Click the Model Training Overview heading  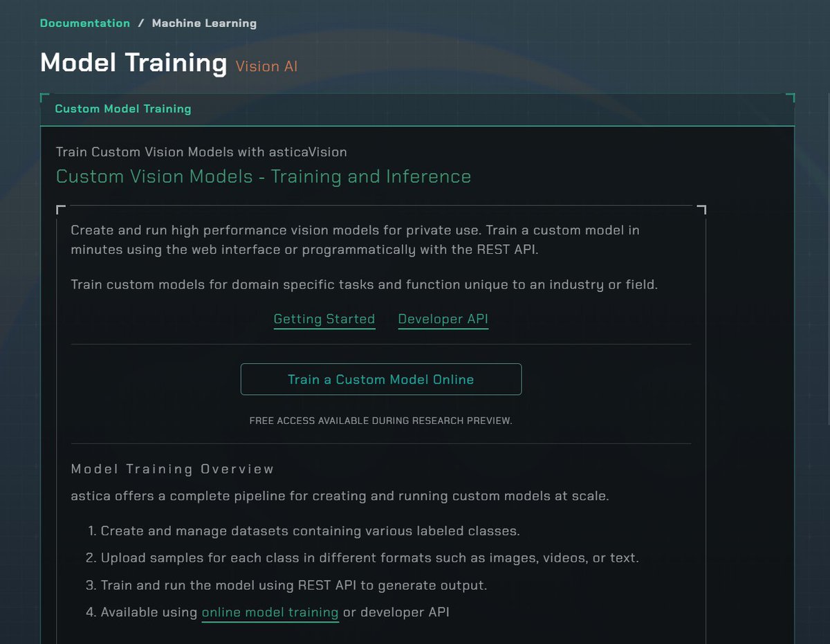point(173,469)
